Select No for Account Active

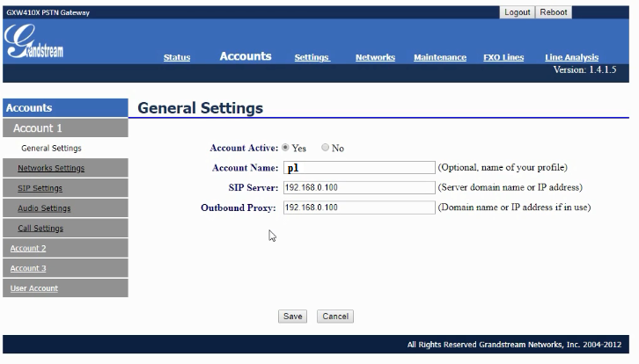click(326, 148)
